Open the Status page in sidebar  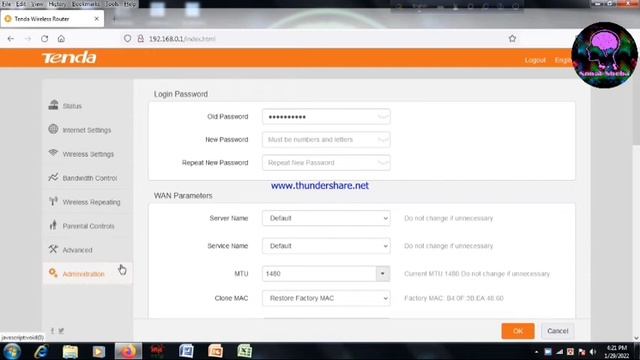point(72,106)
